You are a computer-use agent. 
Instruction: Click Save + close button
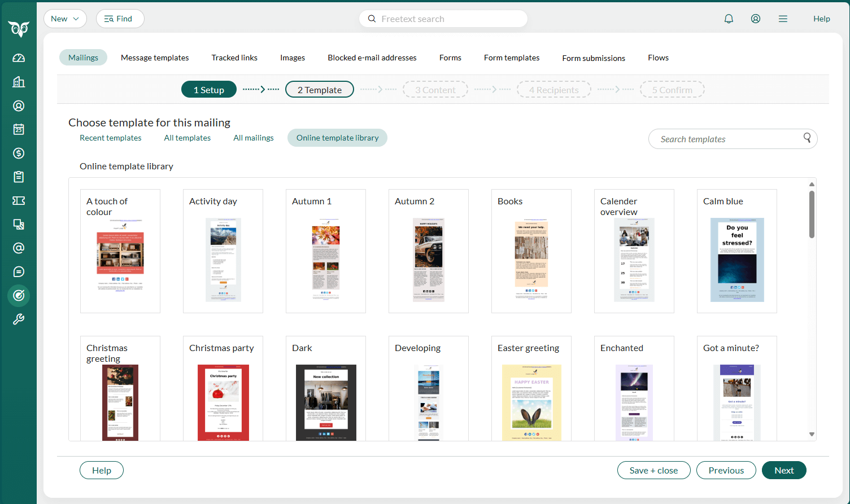(653, 470)
